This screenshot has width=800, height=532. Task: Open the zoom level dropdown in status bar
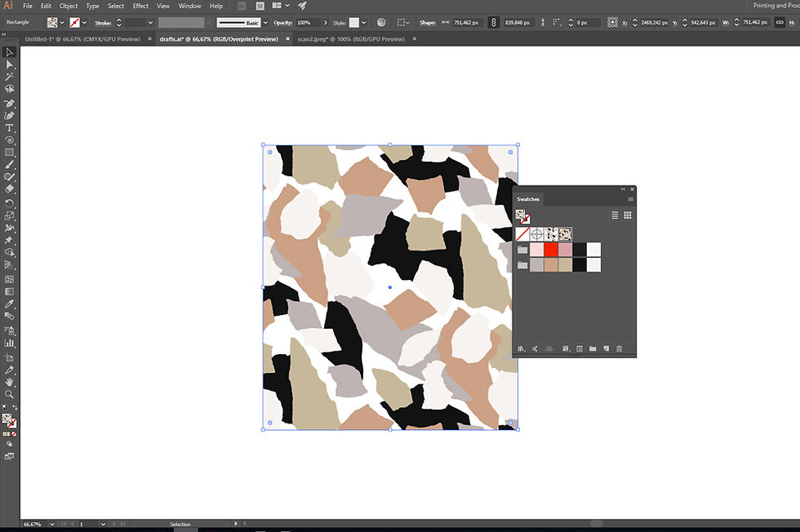click(x=52, y=524)
